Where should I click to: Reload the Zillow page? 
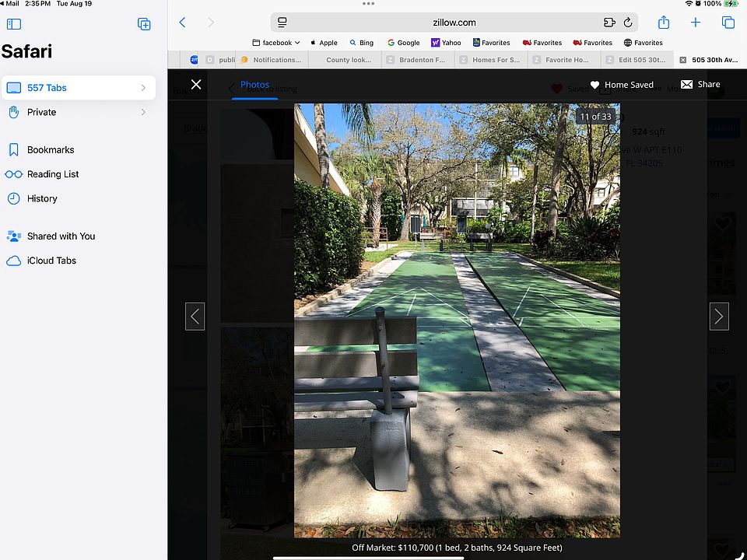point(628,23)
